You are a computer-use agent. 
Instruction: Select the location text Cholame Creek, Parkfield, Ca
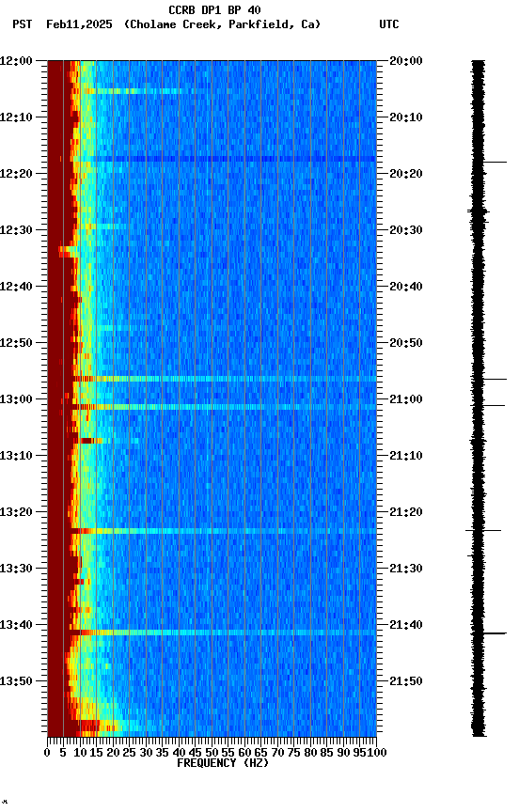click(x=222, y=24)
